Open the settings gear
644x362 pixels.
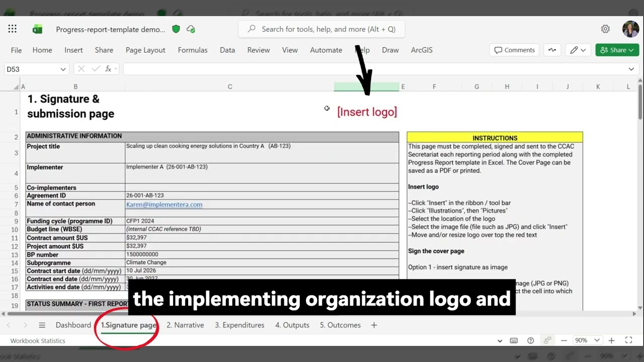605,29
